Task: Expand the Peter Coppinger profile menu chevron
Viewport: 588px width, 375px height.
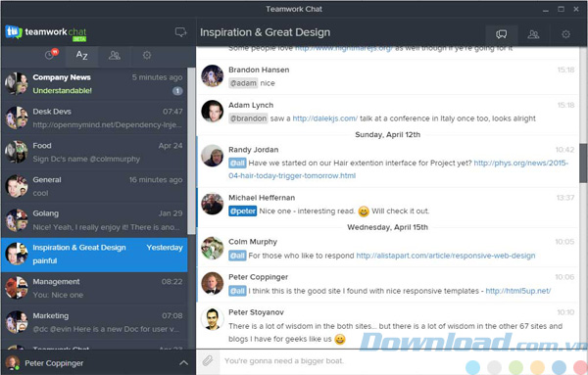Action: tap(184, 362)
